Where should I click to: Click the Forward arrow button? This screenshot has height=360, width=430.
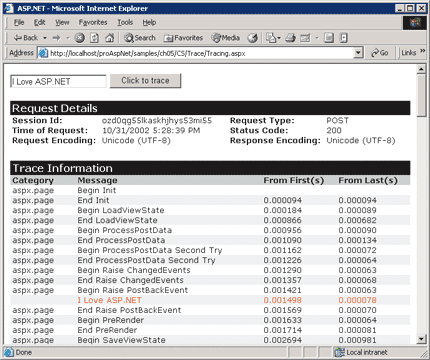(56, 38)
